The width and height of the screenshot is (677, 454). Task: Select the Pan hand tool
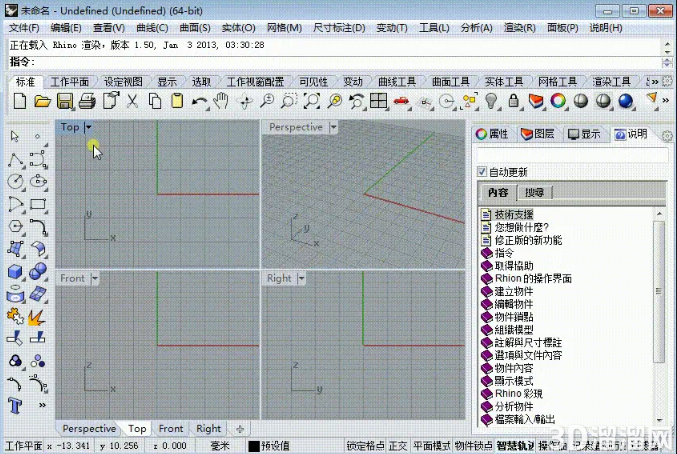[221, 101]
